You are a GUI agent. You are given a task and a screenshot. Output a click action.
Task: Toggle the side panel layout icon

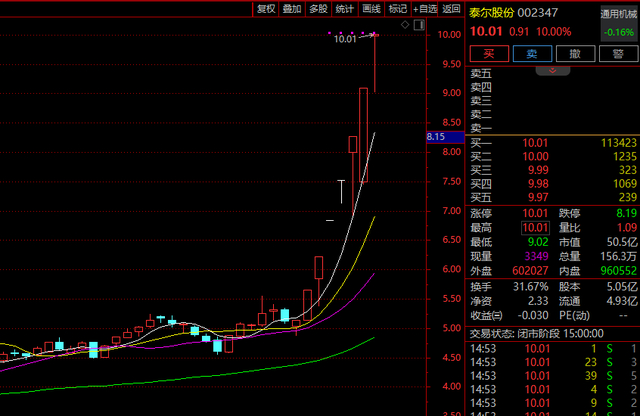click(x=419, y=25)
